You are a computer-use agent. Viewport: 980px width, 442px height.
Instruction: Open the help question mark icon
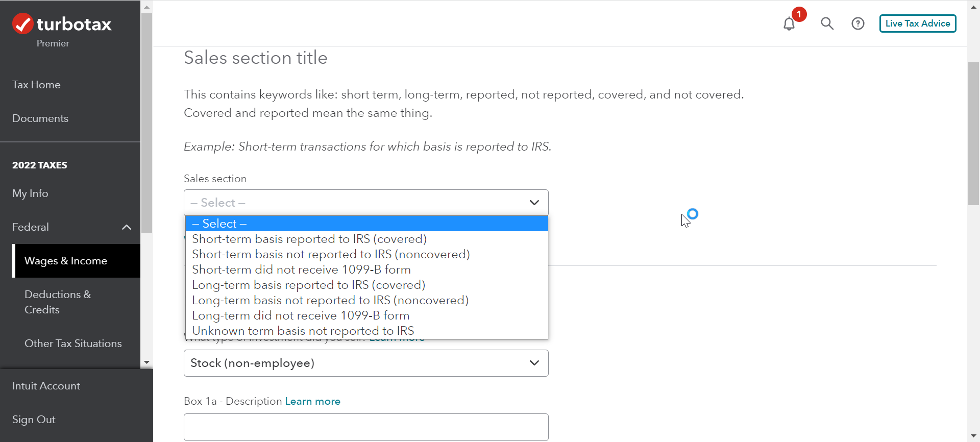tap(858, 23)
